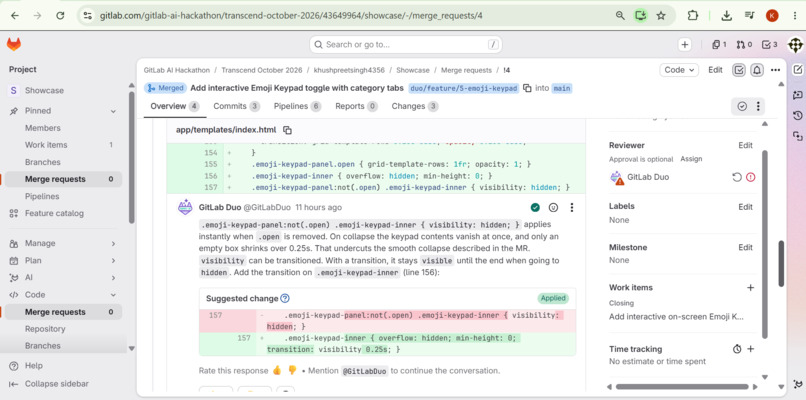Viewport: 806px width, 400px height.
Task: Click Assign link under Reviewer
Action: tap(691, 159)
